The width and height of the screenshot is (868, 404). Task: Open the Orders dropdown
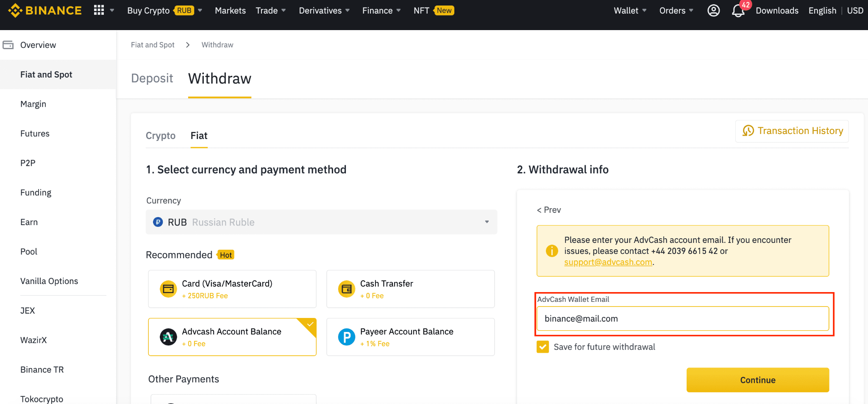[x=676, y=11]
